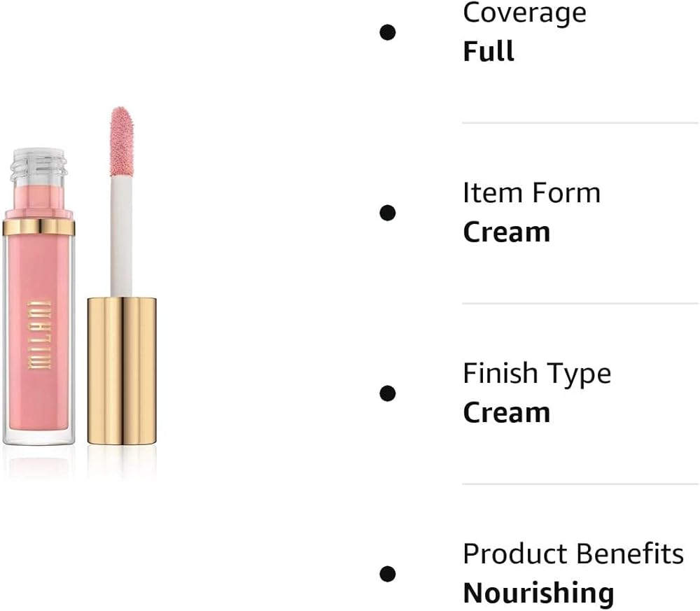Viewport: 700px width, 611px height.
Task: Click the "Product Benefits" label
Action: [x=573, y=554]
